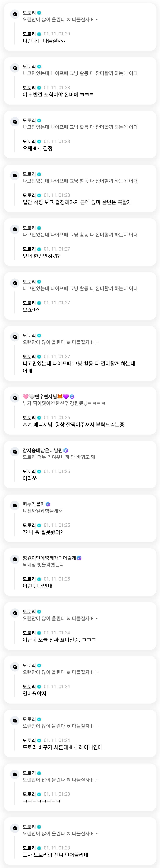Click the purple badge after 감자숭배남은내남편
Screen dimensions: 160x868
[66, 450]
